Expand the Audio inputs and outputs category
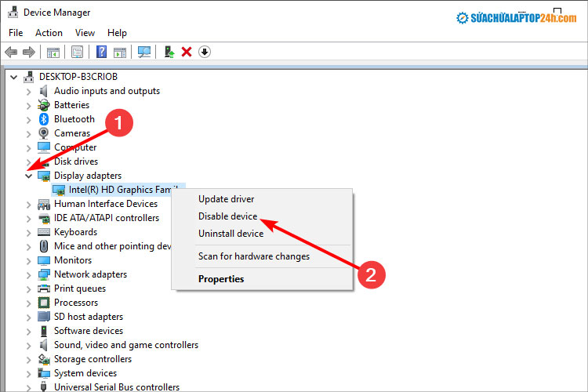Image resolution: width=588 pixels, height=392 pixels. pos(29,91)
